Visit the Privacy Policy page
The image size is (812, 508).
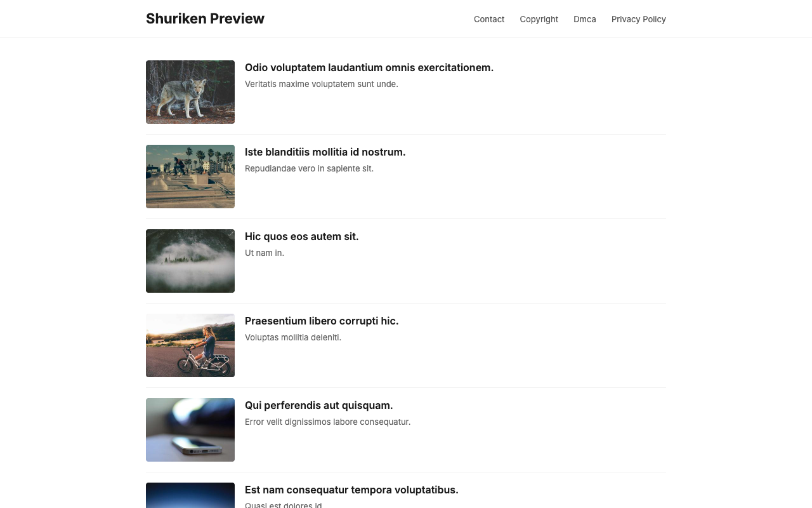click(x=638, y=19)
